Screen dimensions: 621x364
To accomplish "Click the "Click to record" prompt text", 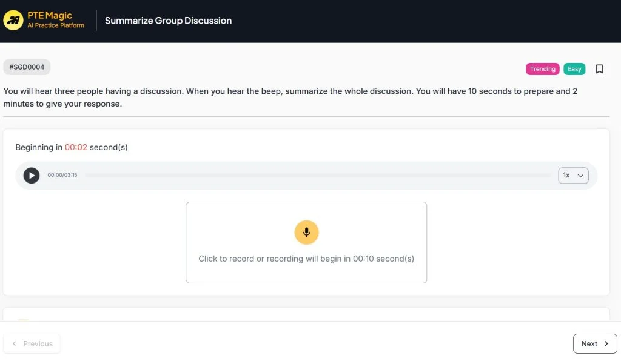I will pyautogui.click(x=306, y=259).
